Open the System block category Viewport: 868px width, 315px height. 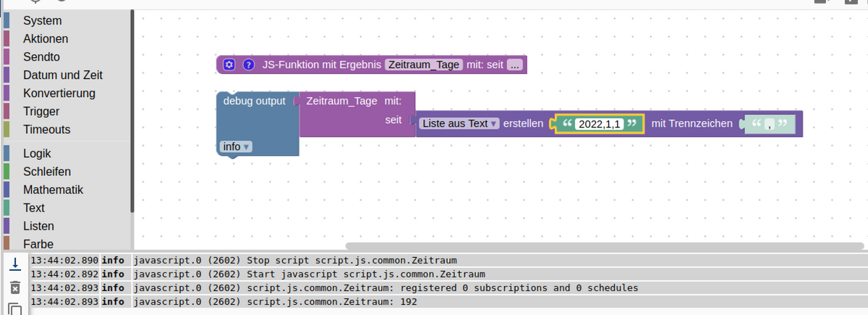pyautogui.click(x=42, y=21)
